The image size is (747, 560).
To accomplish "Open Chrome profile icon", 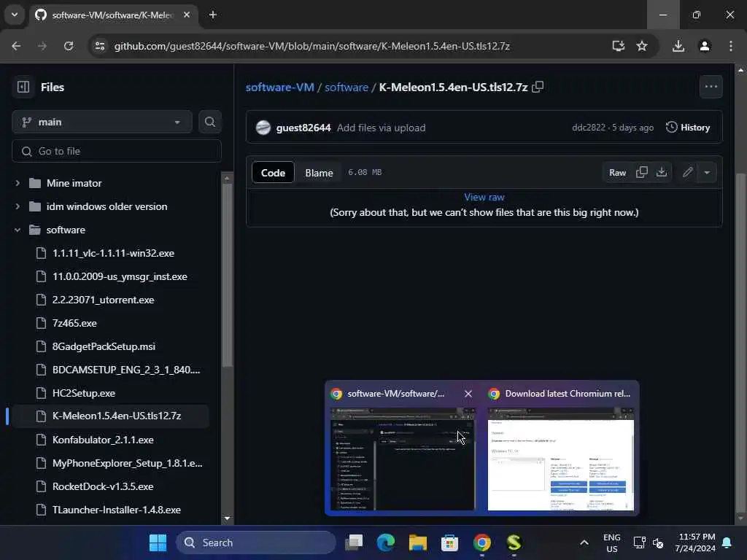I will click(x=704, y=46).
